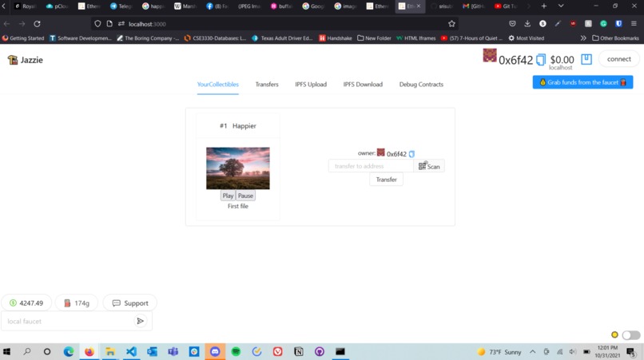Switch to the Transfers tab
This screenshot has width=644, height=360.
pos(267,84)
